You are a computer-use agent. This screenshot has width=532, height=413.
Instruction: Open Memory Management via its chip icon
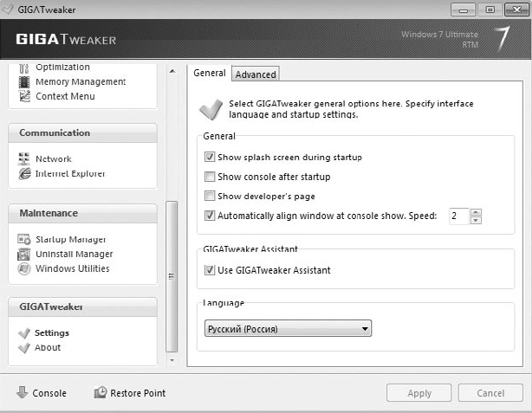pyautogui.click(x=24, y=82)
